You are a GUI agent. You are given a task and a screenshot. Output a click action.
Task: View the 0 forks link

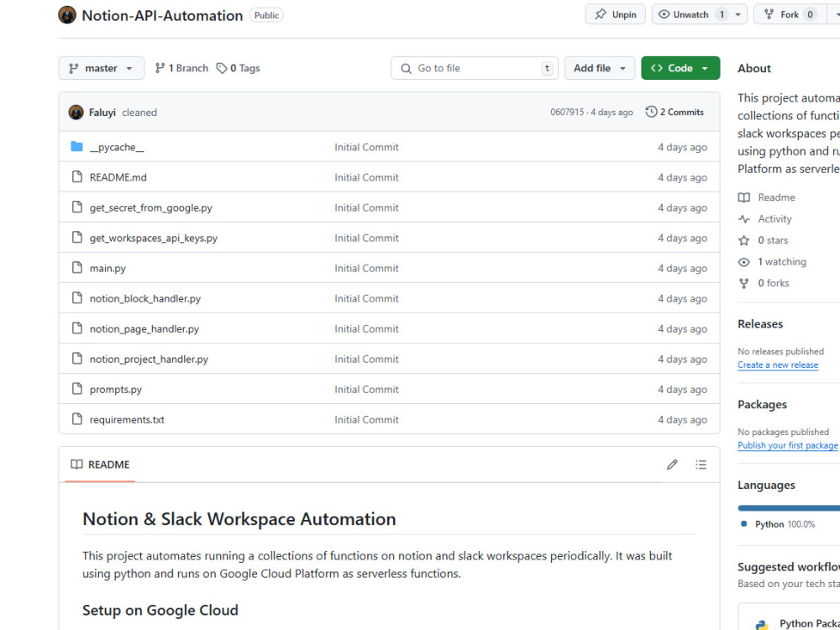pyautogui.click(x=764, y=283)
